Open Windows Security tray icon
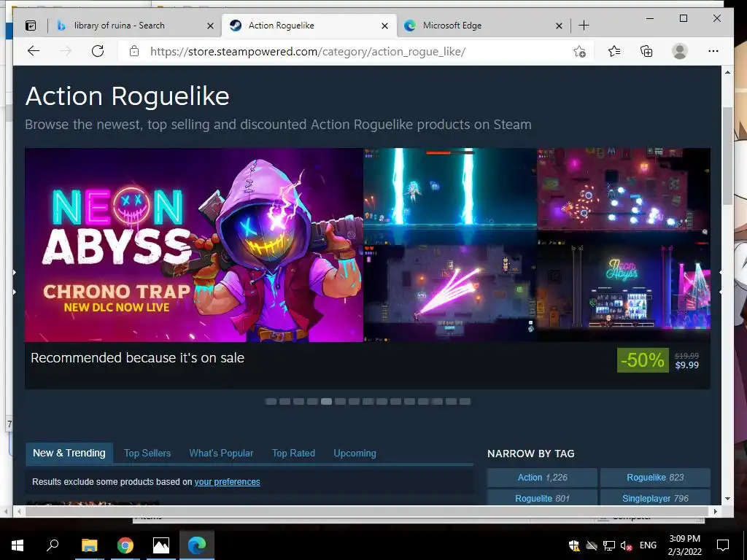Image resolution: width=747 pixels, height=560 pixels. coord(574,545)
